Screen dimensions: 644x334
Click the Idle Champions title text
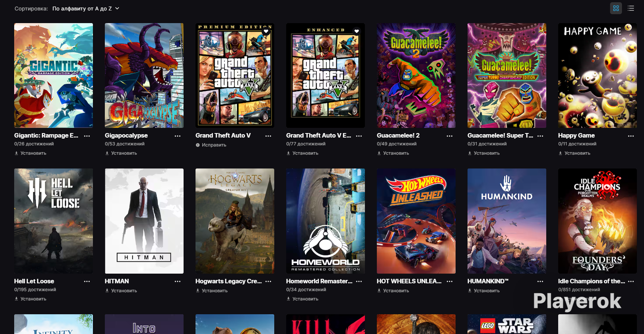pos(591,281)
